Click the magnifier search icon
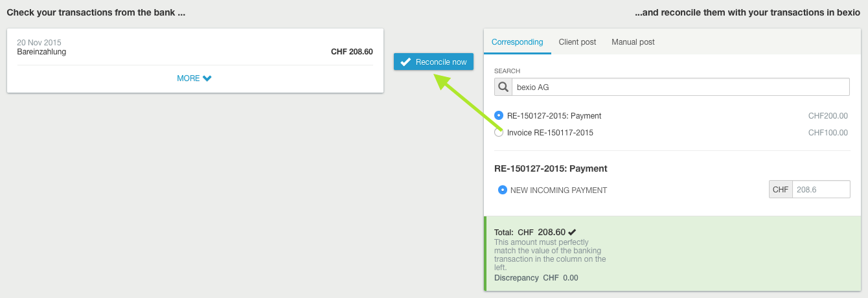The image size is (868, 298). tap(503, 87)
